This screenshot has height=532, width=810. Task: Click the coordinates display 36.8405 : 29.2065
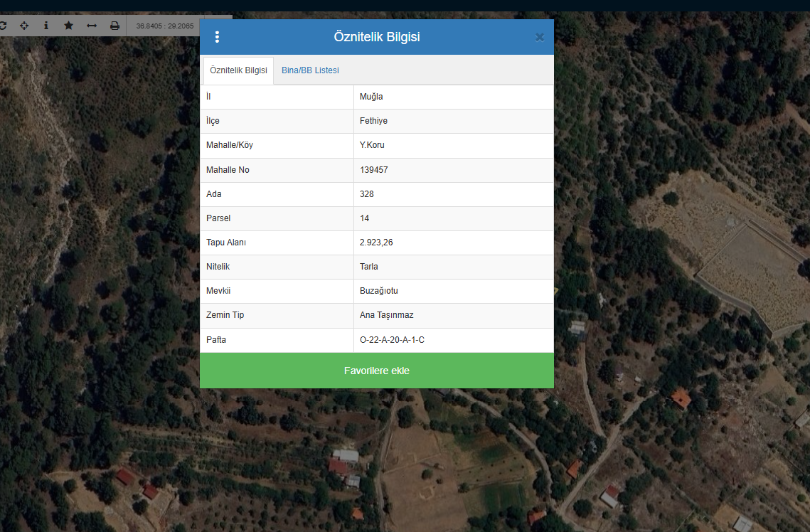165,26
